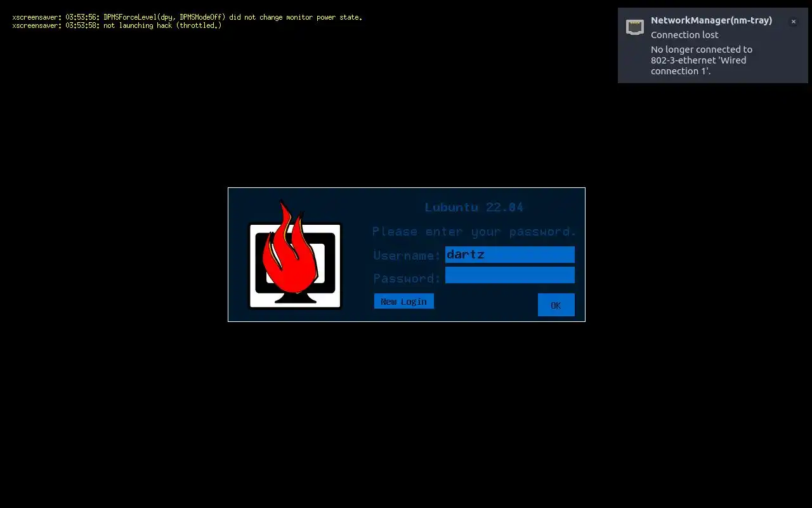Click 'Please enter your password.' prompt text

click(x=474, y=231)
